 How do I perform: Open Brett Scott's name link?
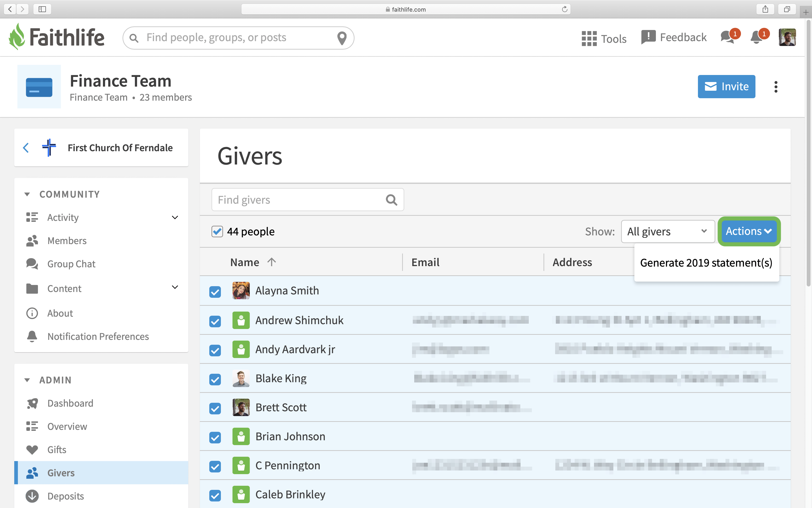[281, 408]
